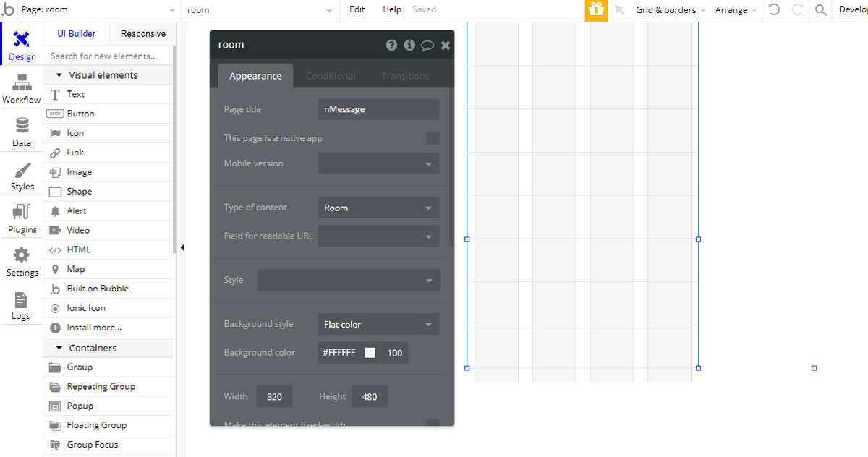
Task: Select the Shape element
Action: pos(109,192)
